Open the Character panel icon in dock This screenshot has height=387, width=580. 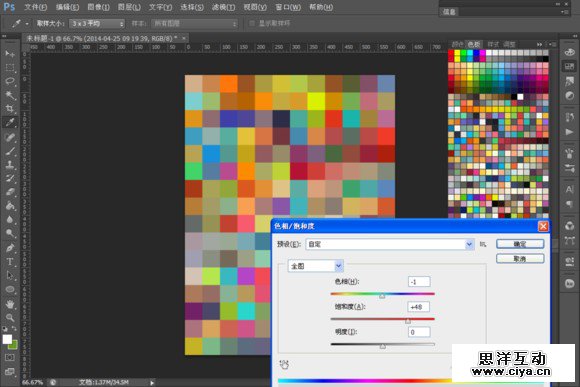tap(570, 189)
